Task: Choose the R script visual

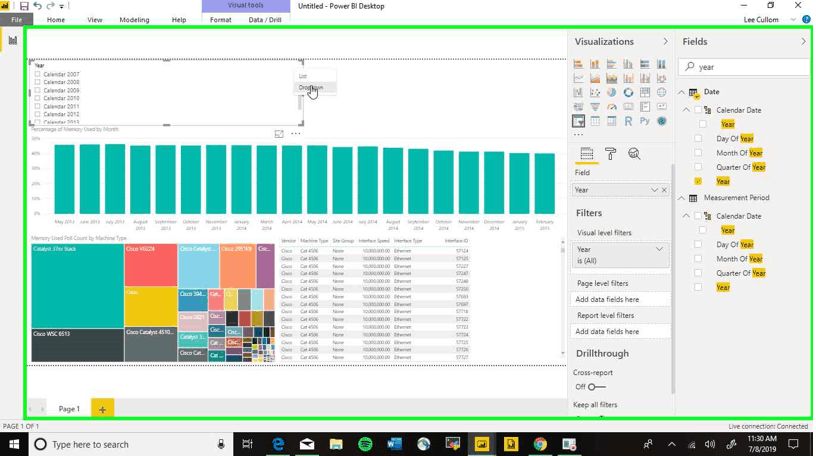Action: point(628,121)
